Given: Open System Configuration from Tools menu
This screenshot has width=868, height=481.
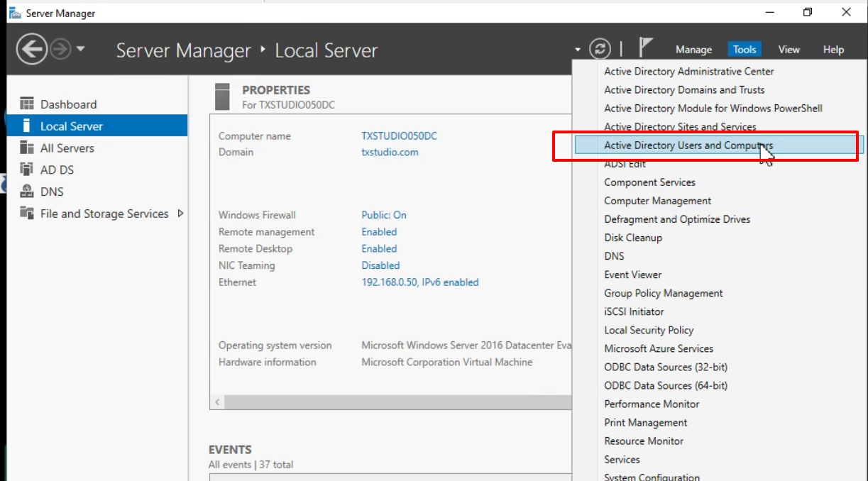Looking at the screenshot, I should coord(652,477).
